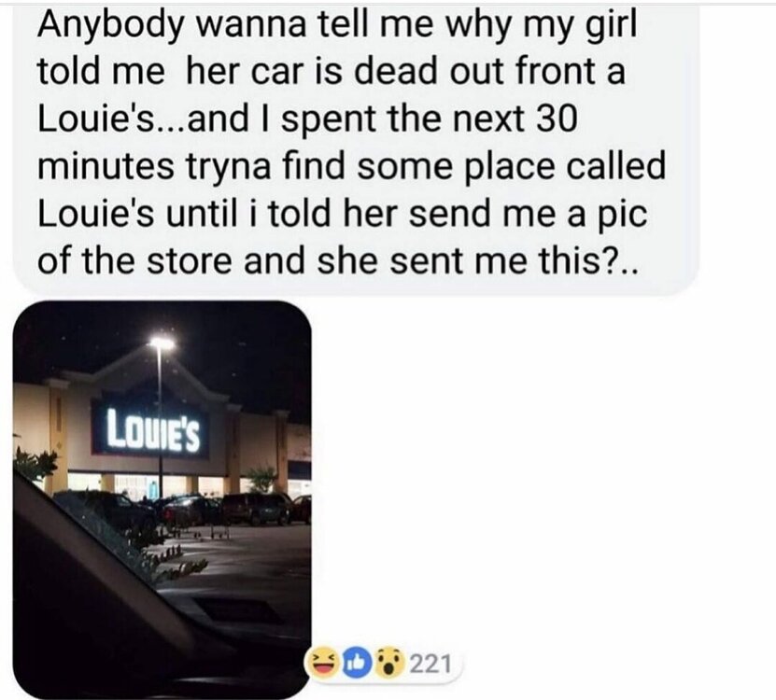Click the laughing Haha reaction emoji
The height and width of the screenshot is (700, 776).
[325, 665]
